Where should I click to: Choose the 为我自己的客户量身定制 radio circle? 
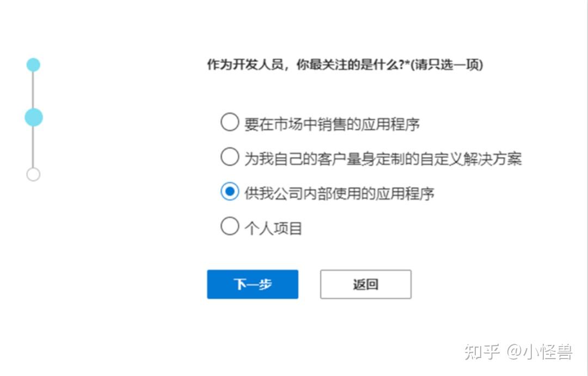[229, 157]
